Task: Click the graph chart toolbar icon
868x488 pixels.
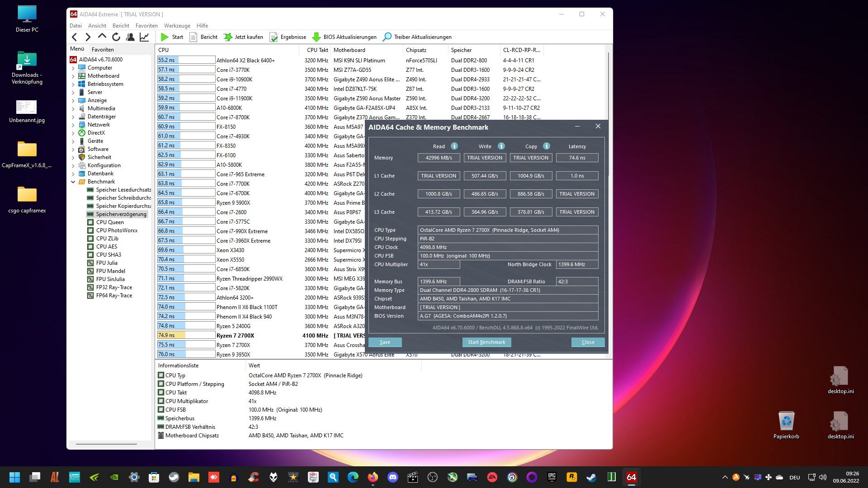Action: [144, 37]
